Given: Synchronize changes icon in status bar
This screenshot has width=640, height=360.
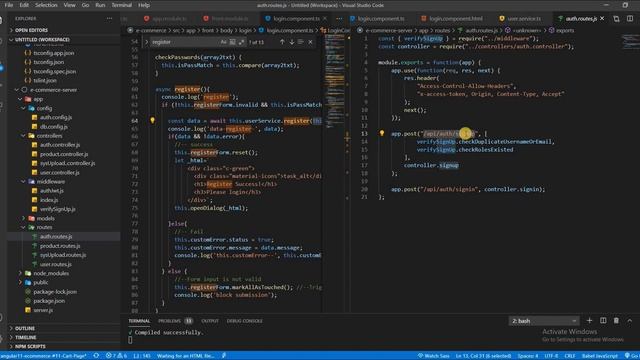Looking at the screenshot, I should point(96,356).
